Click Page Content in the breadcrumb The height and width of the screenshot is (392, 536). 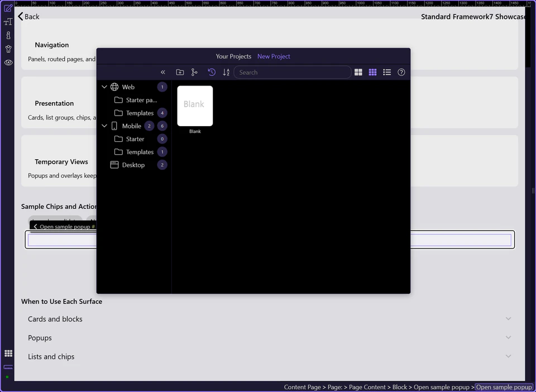(367, 387)
